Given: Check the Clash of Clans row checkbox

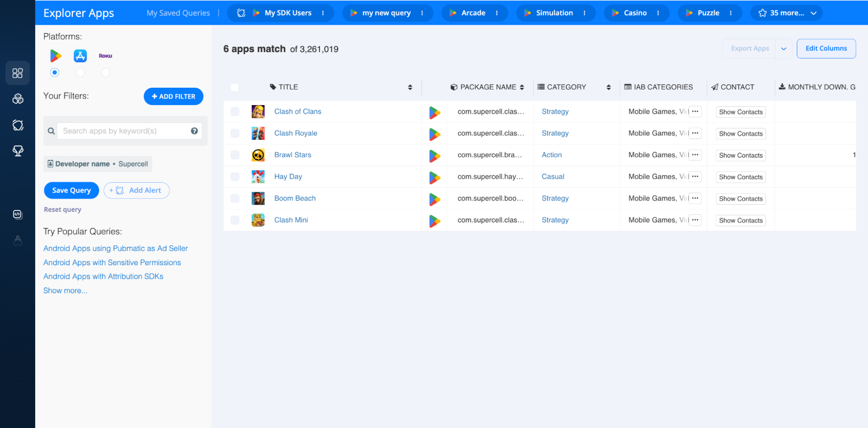Looking at the screenshot, I should click(x=235, y=112).
